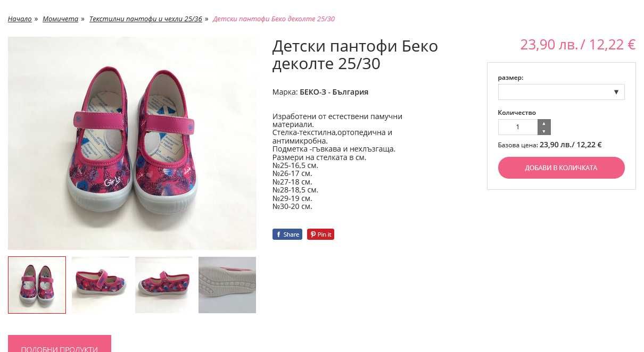
Task: Click the Количество number field
Action: (518, 127)
